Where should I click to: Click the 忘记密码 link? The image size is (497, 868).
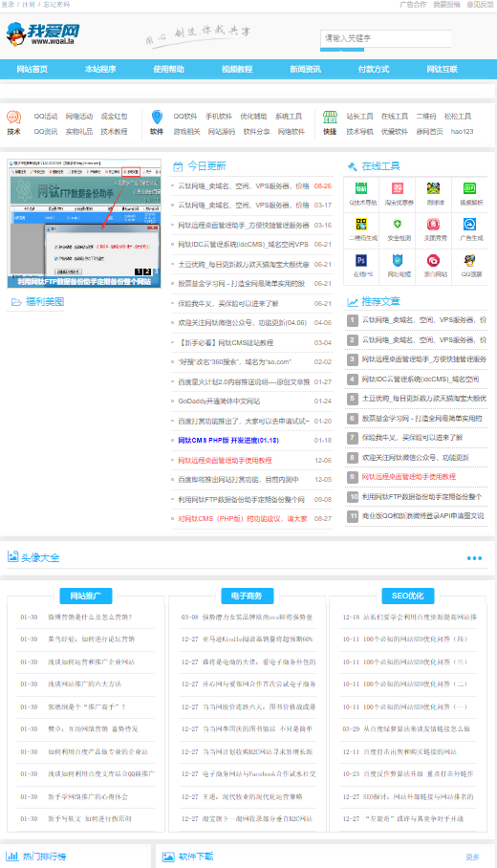(56, 5)
